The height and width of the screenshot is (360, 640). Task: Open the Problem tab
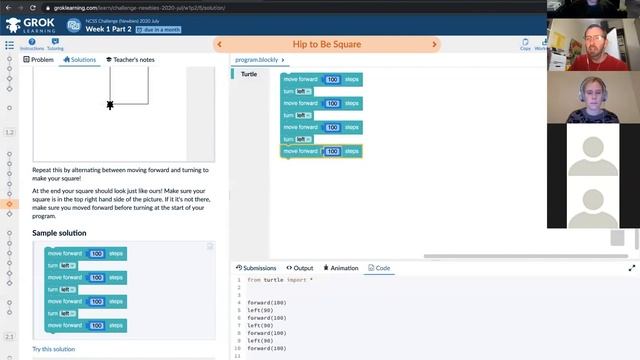click(38, 60)
